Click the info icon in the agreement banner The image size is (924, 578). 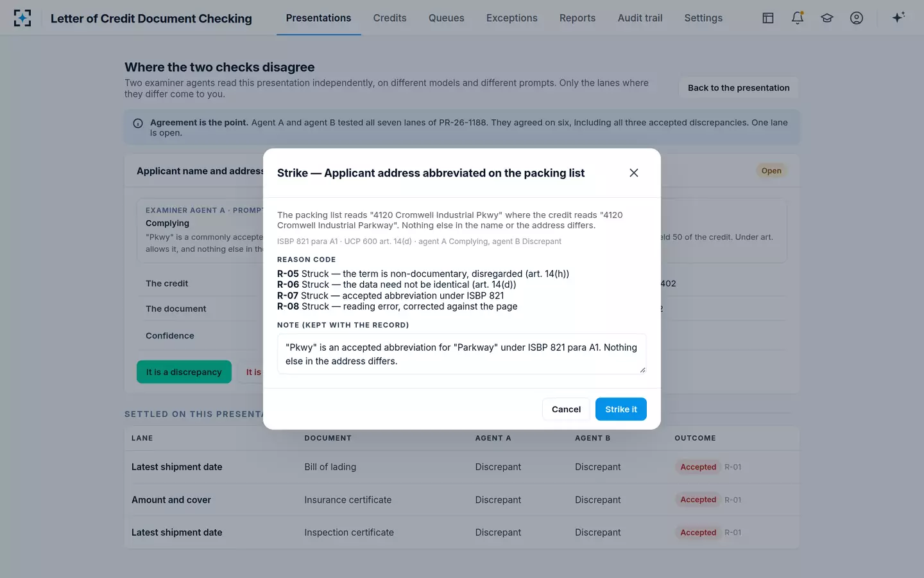pyautogui.click(x=138, y=123)
